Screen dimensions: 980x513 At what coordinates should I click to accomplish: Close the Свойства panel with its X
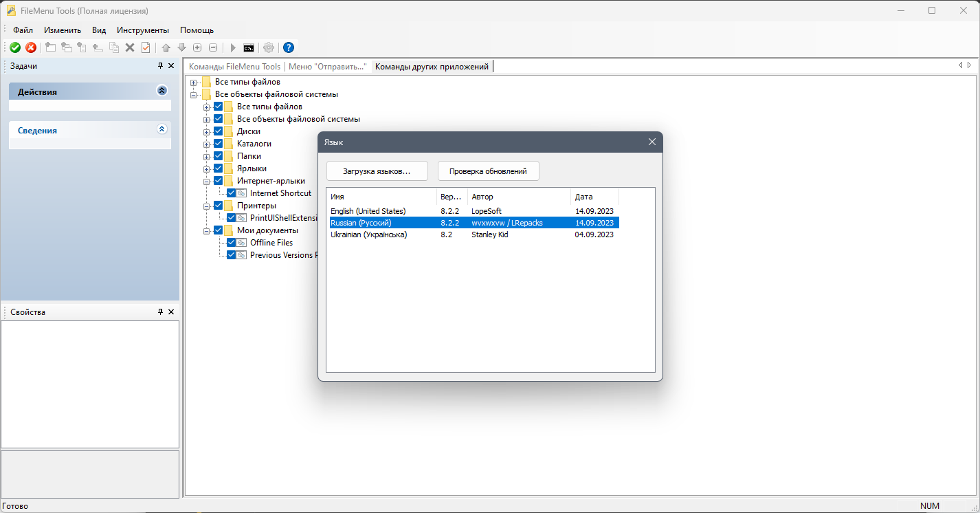coord(171,312)
